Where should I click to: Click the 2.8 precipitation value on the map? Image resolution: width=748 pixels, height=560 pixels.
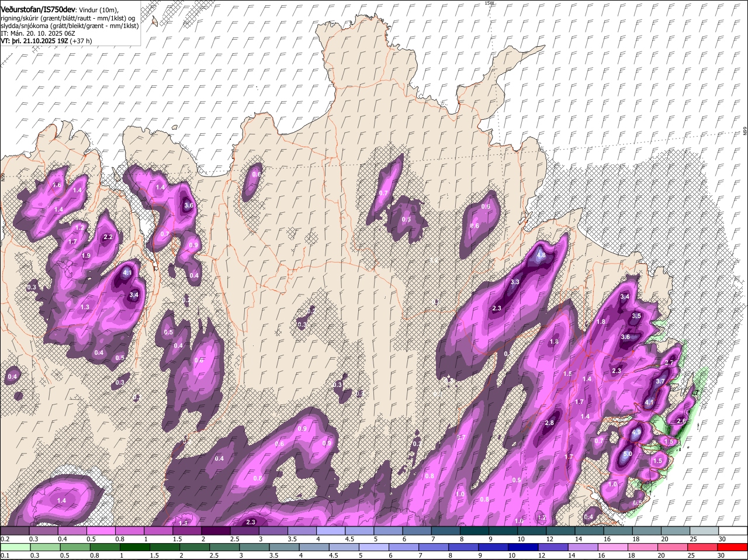tap(549, 423)
